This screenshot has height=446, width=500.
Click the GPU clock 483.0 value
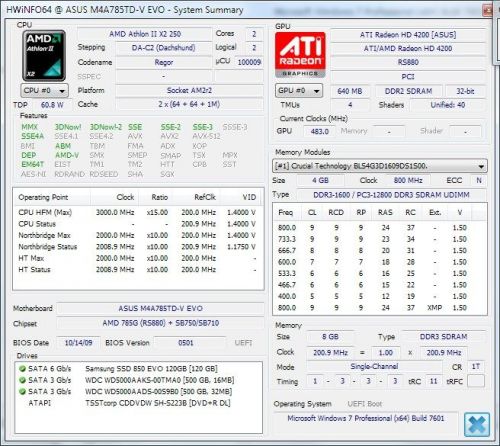pyautogui.click(x=320, y=131)
